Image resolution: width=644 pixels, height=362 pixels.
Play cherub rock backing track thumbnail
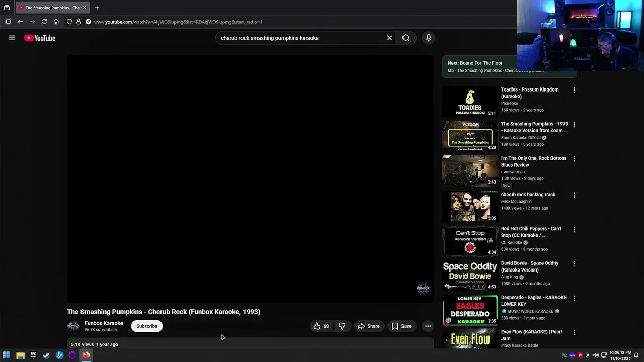pyautogui.click(x=470, y=207)
